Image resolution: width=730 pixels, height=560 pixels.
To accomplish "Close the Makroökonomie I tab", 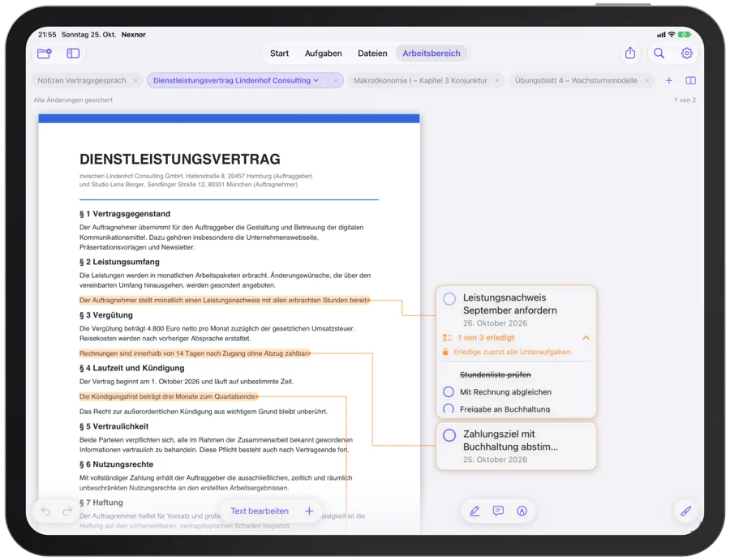I will (x=496, y=80).
